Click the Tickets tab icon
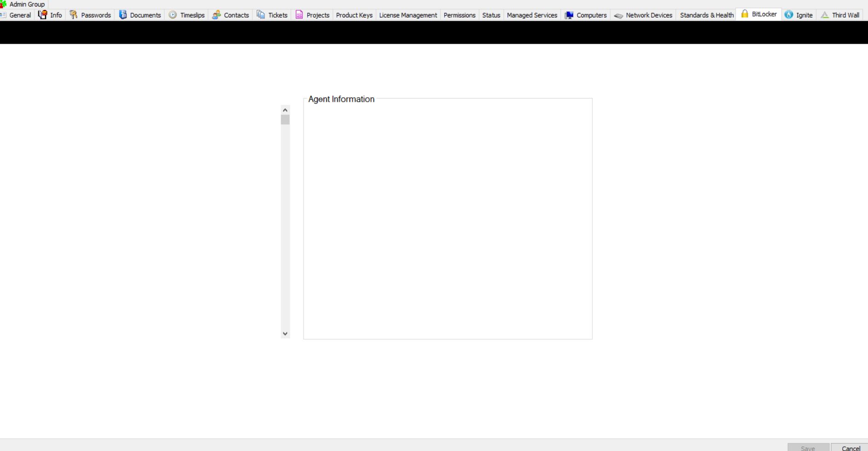 coord(260,15)
